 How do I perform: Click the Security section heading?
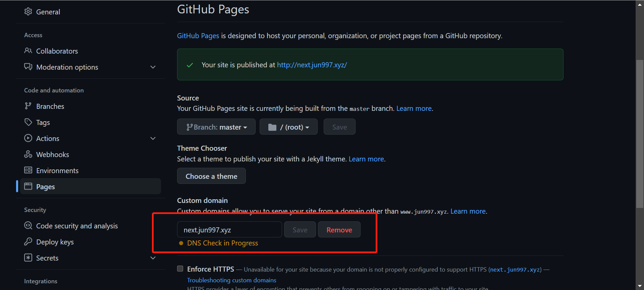tap(35, 210)
